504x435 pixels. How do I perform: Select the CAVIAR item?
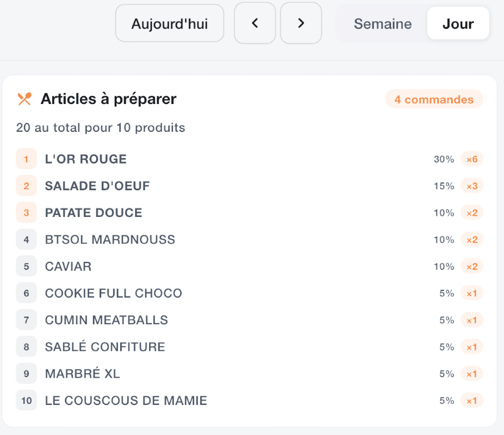[68, 266]
